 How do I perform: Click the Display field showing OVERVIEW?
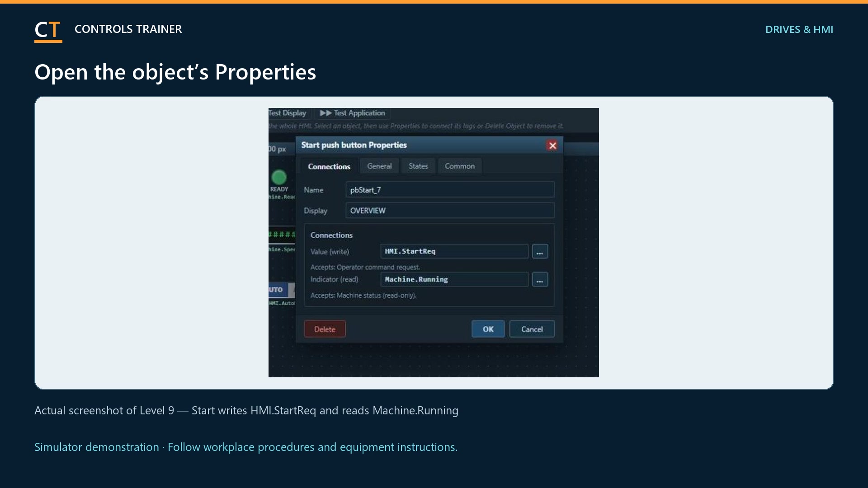point(450,211)
